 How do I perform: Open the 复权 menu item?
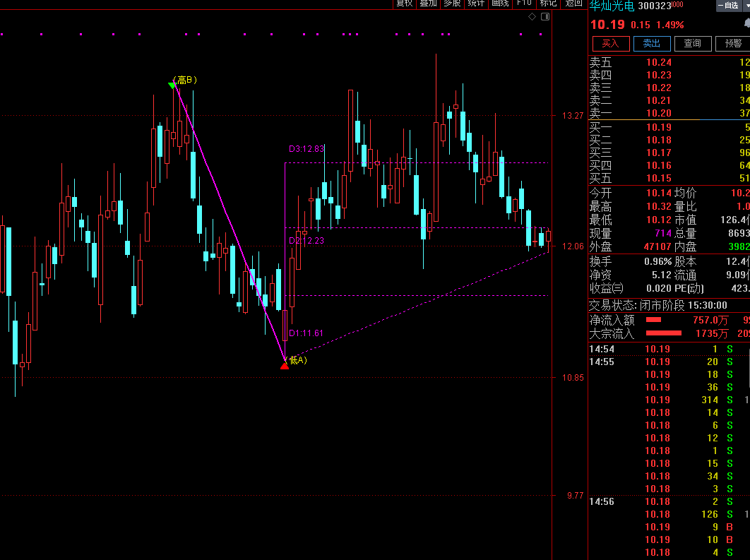point(404,4)
